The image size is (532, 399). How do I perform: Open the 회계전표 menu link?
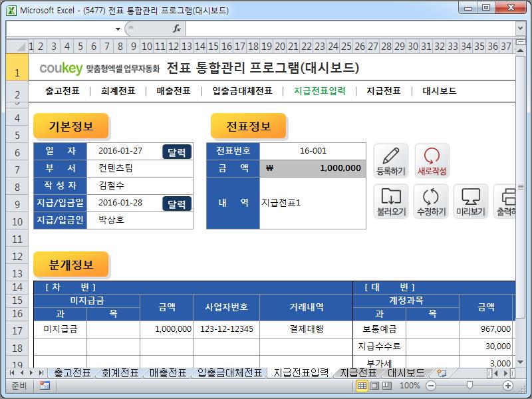pyautogui.click(x=118, y=91)
